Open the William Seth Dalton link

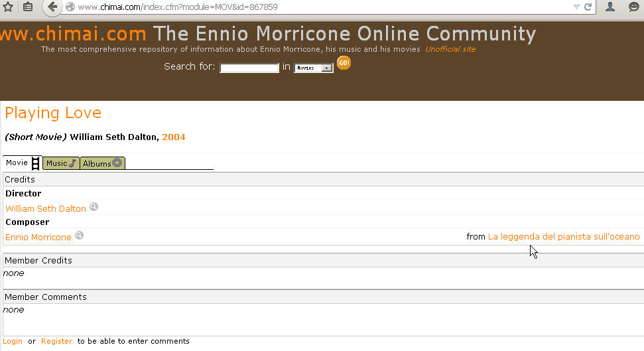(46, 208)
